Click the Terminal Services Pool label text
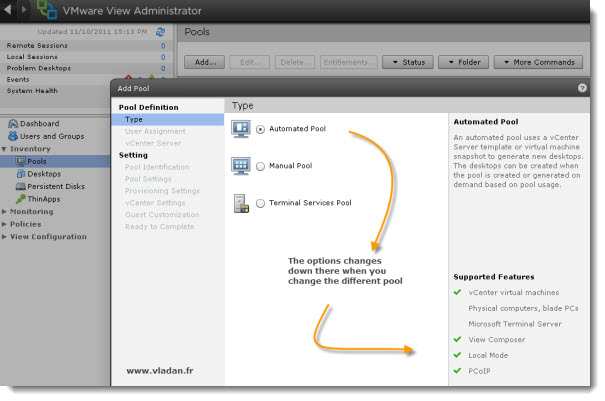 310,203
